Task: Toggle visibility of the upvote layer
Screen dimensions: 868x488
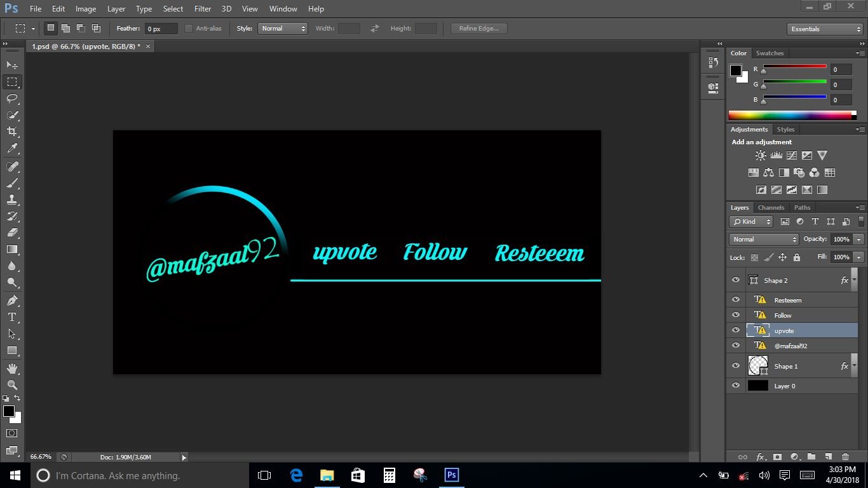Action: (x=736, y=330)
